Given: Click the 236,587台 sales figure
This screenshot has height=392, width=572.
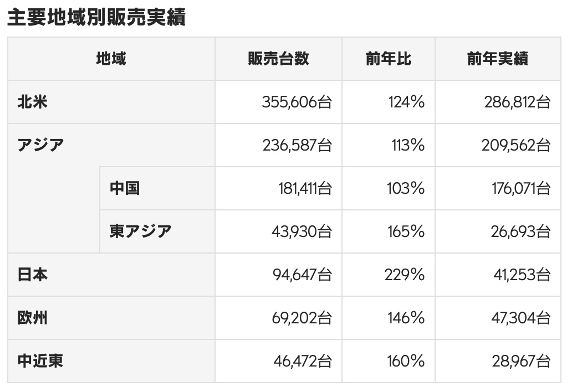Looking at the screenshot, I should (x=297, y=145).
